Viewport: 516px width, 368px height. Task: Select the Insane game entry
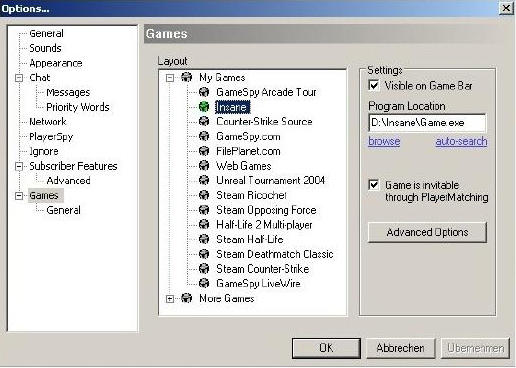232,107
